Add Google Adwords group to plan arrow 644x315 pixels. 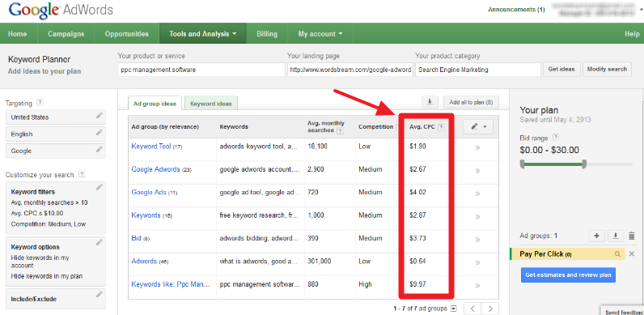(x=477, y=170)
